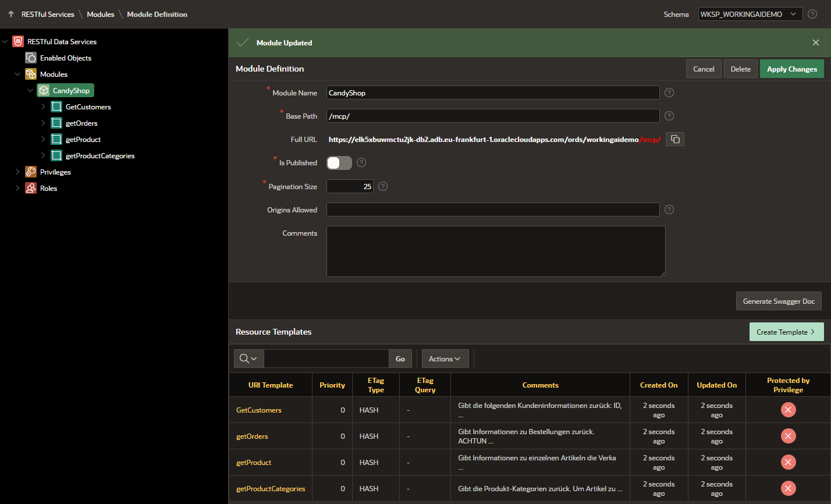The height and width of the screenshot is (504, 831).
Task: Open help for Is Published switch
Action: pos(361,162)
